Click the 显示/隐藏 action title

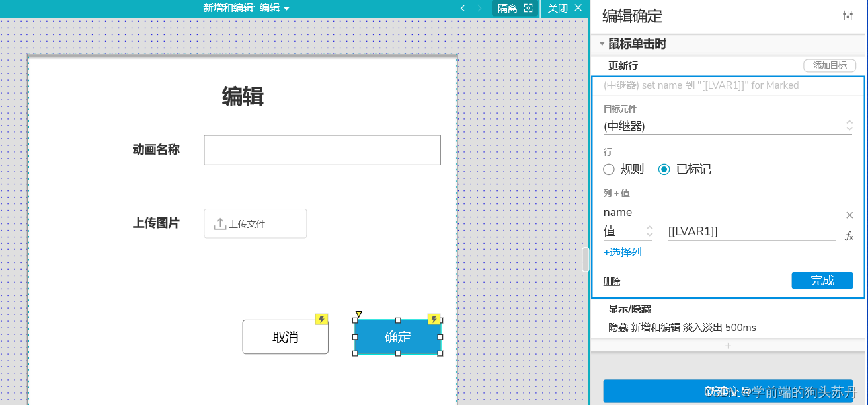pos(630,309)
